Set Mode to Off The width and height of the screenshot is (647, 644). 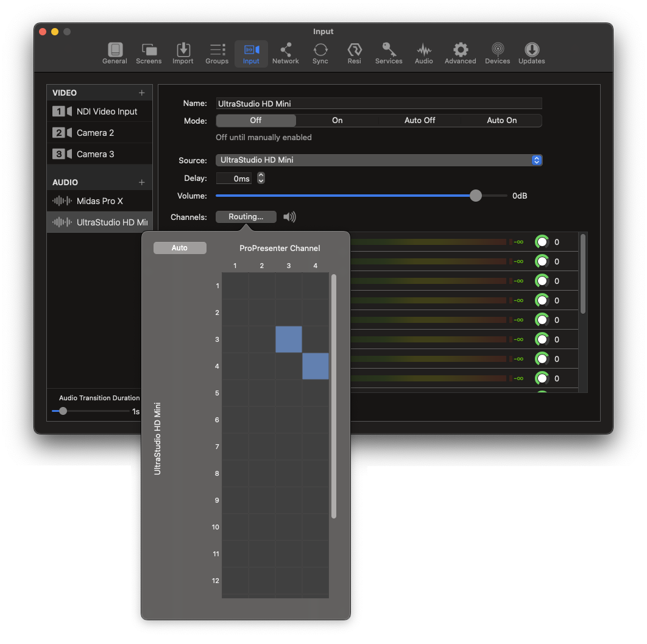(x=256, y=121)
